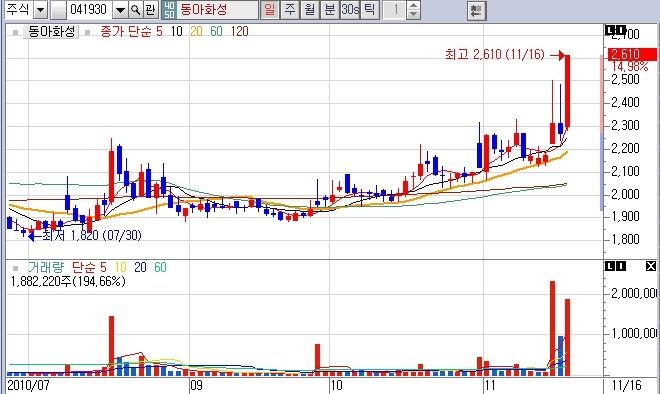
Task: Click the 2,300 price axis label
Action: (x=625, y=125)
